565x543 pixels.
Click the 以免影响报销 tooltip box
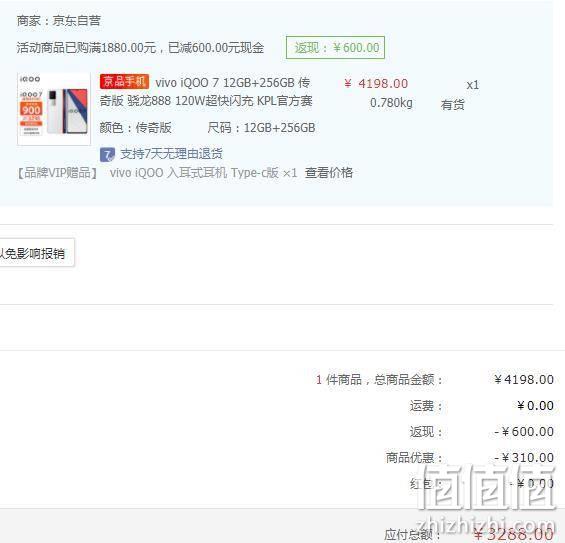pyautogui.click(x=37, y=253)
